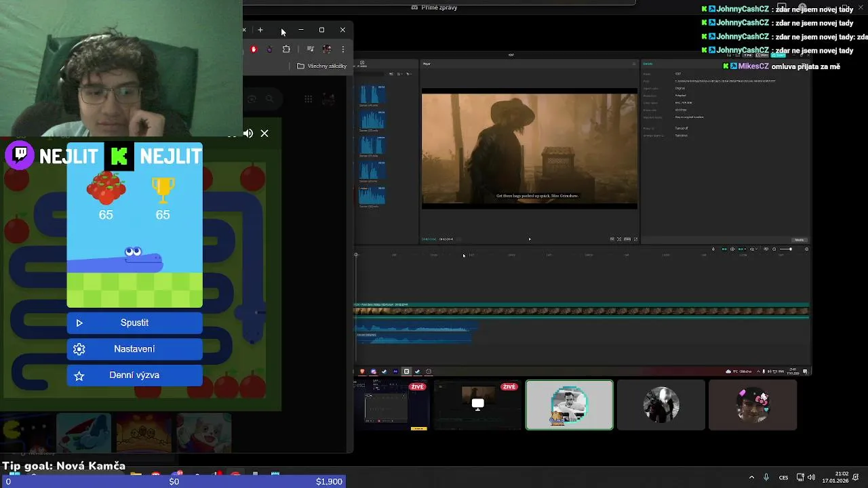Switch the CES keyboard language
Screen dimensions: 868x488
(x=783, y=477)
